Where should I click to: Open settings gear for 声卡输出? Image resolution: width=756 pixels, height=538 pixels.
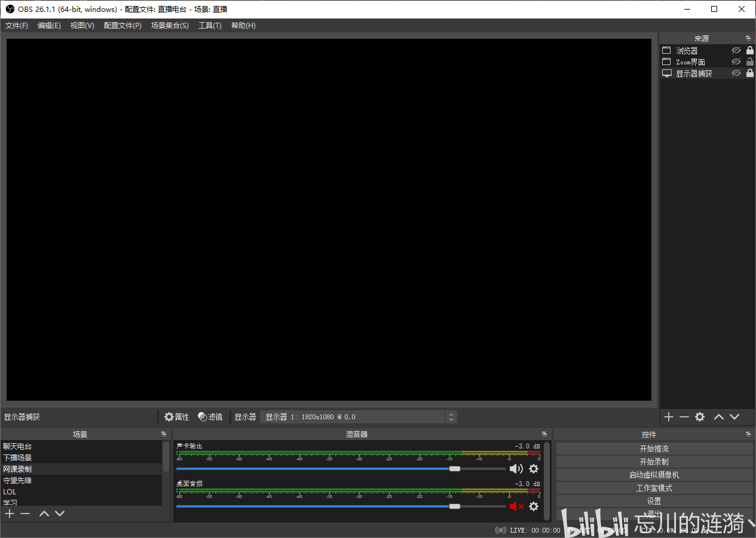click(534, 469)
